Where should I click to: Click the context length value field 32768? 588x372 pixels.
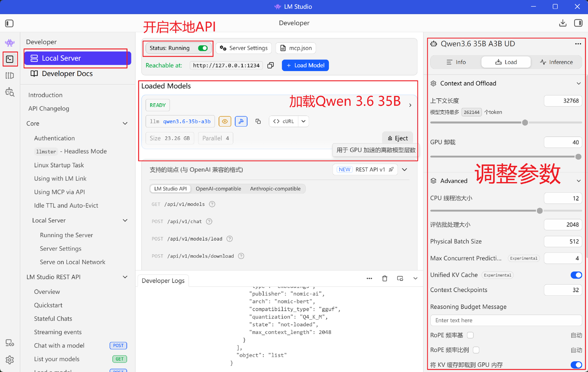563,101
